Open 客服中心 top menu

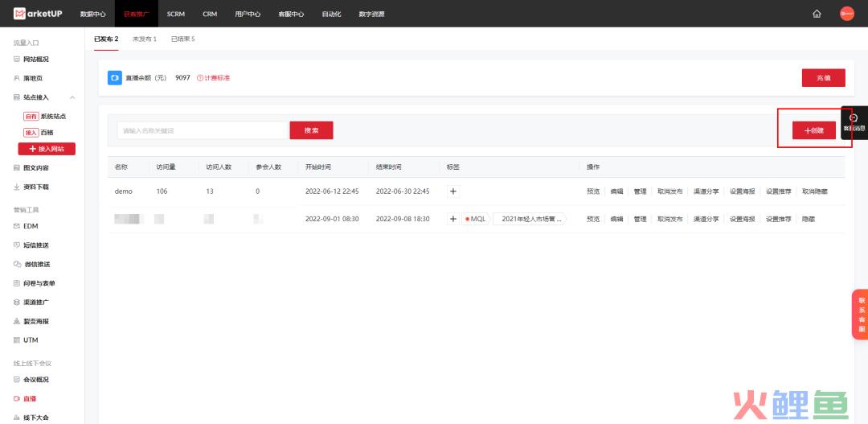(x=291, y=14)
